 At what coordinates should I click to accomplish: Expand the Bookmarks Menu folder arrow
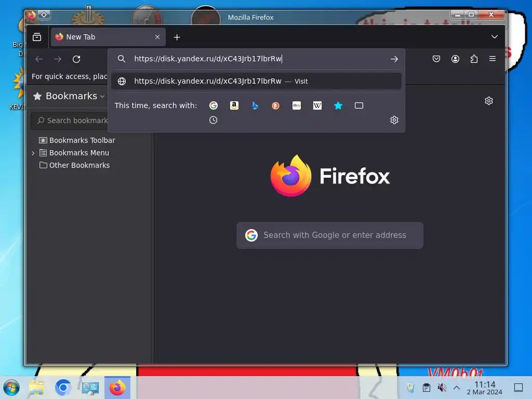(33, 153)
